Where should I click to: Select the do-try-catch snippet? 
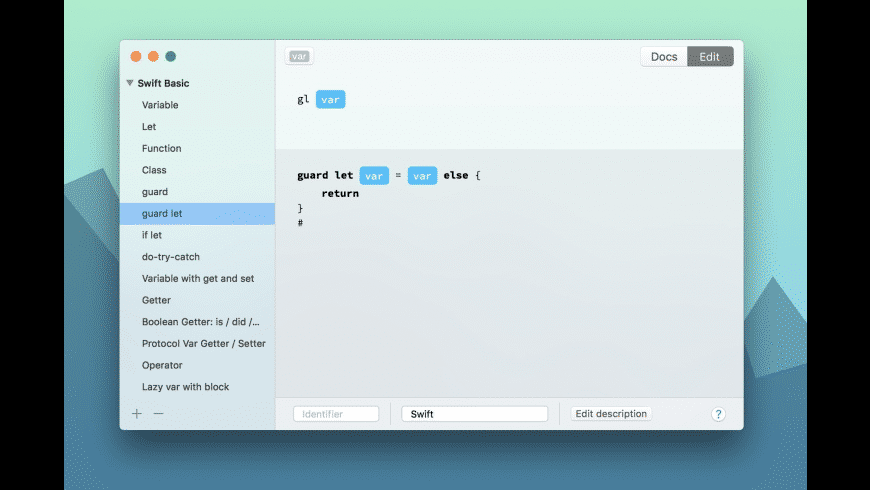coord(198,257)
